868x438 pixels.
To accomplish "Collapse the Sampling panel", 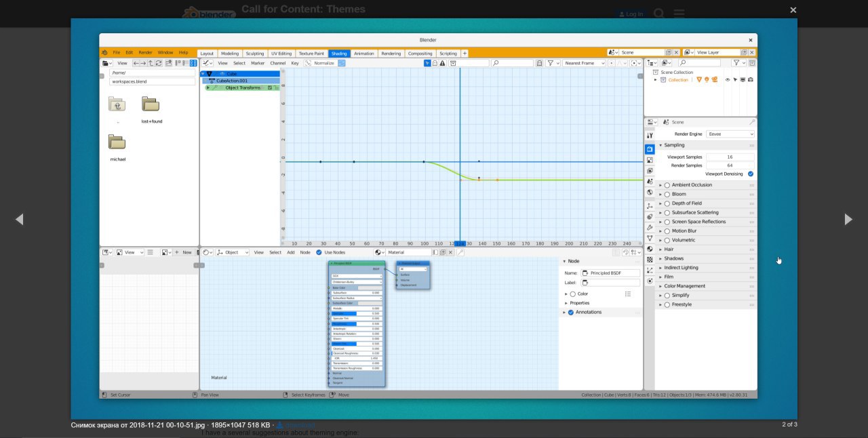I will point(660,145).
